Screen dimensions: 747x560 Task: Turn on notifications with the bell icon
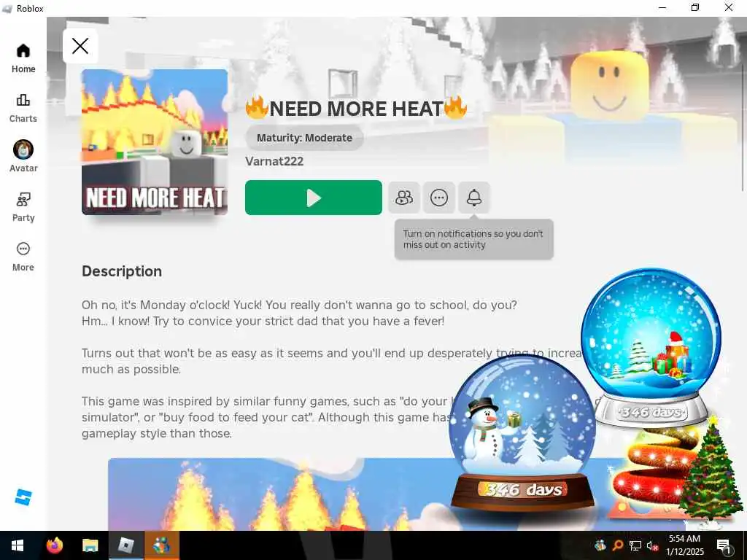tap(474, 198)
